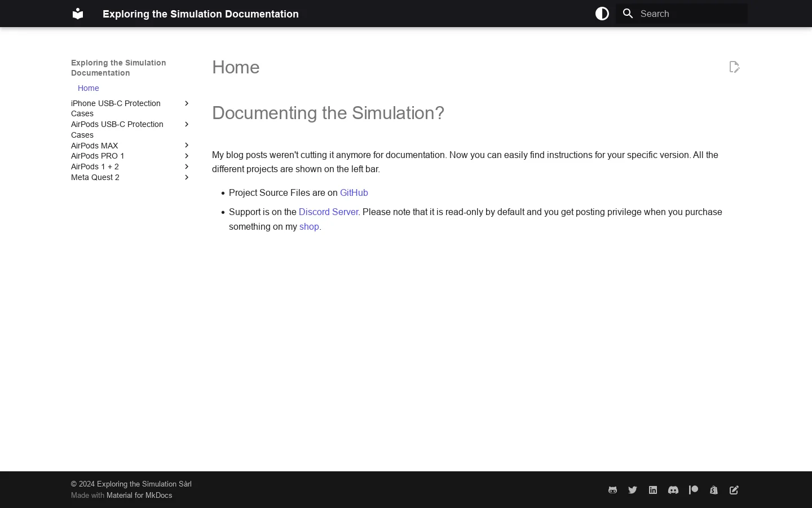Click the book logo icon in header

click(78, 14)
